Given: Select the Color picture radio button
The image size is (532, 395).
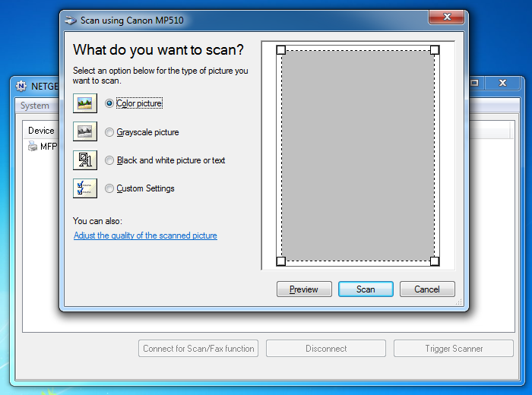Looking at the screenshot, I should 109,103.
